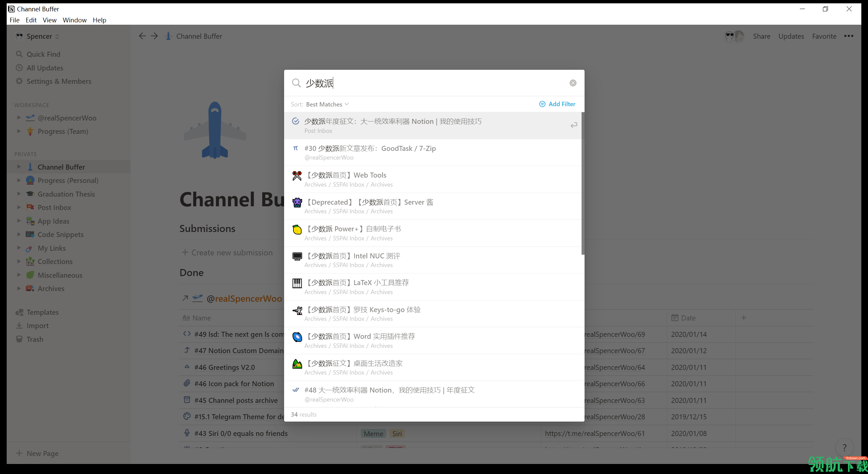Go back with the left arrow
Image resolution: width=868 pixels, height=474 pixels.
(142, 36)
